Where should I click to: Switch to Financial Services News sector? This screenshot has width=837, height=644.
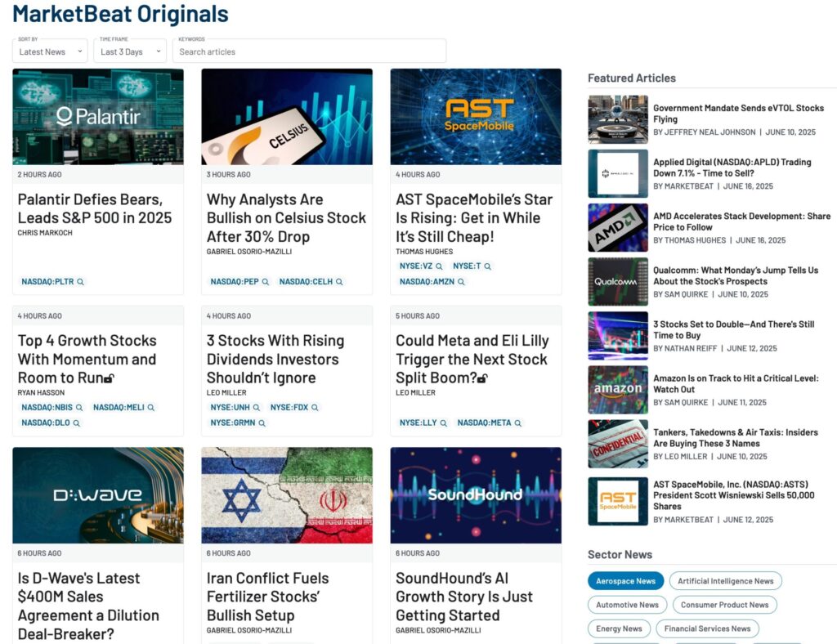click(707, 628)
